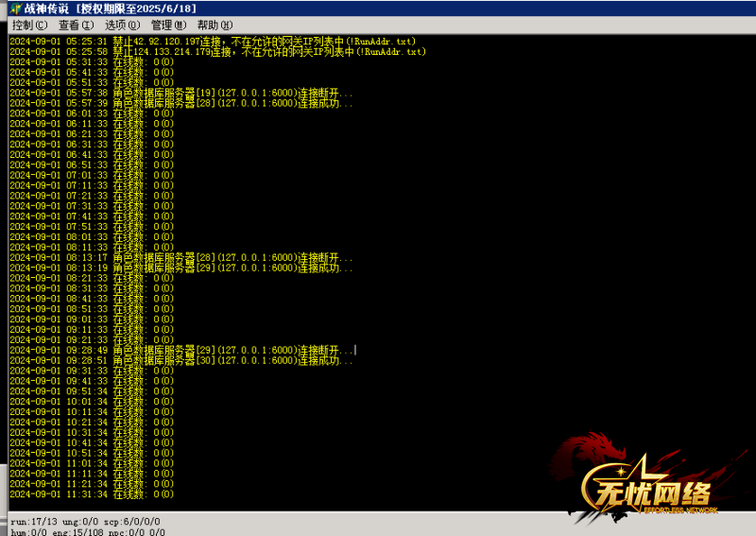Image resolution: width=756 pixels, height=536 pixels.
Task: Open the 选项(O) menu
Action: 122,25
